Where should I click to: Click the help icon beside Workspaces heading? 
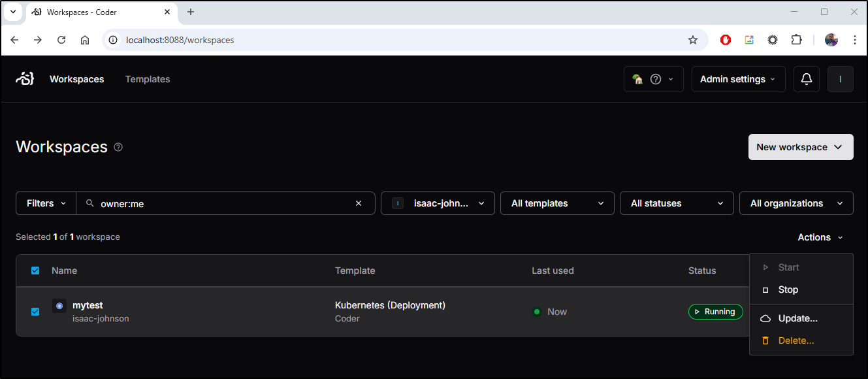[x=118, y=147]
